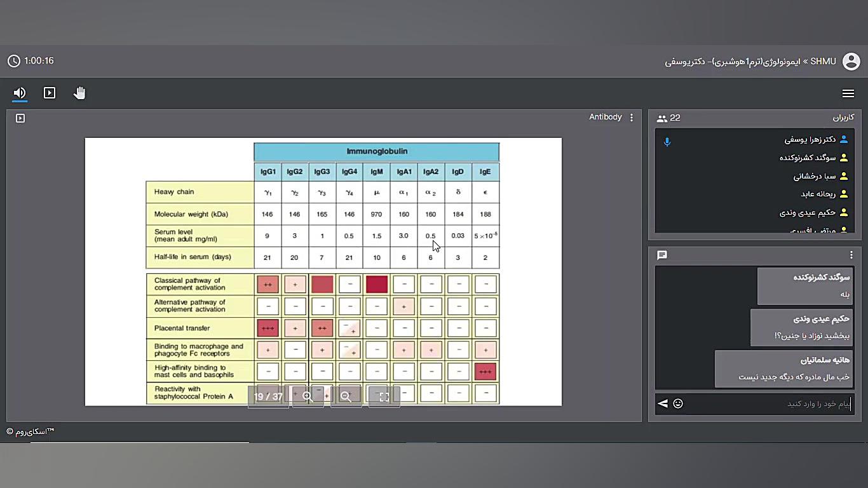The width and height of the screenshot is (868, 488).
Task: Open the hamburger menu at top right
Action: tap(848, 93)
